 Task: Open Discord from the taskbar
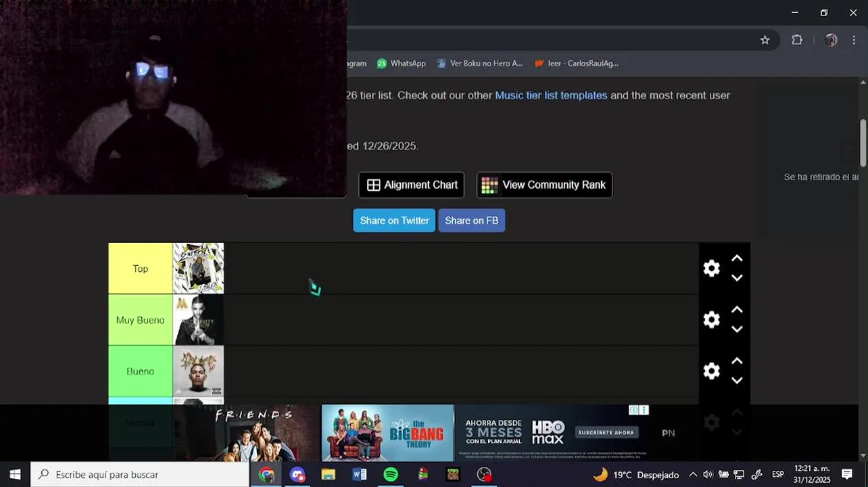click(297, 474)
